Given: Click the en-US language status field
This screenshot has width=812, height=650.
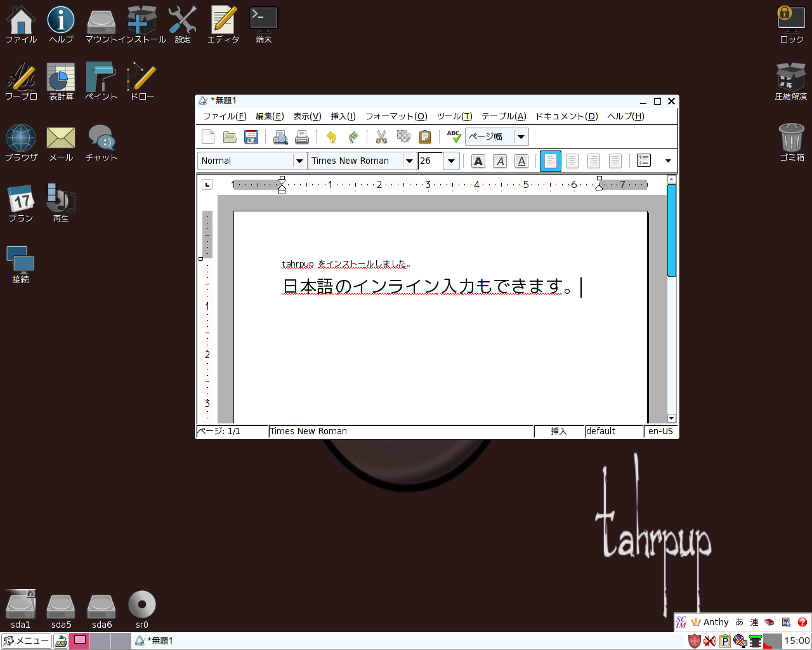Looking at the screenshot, I should pyautogui.click(x=660, y=431).
